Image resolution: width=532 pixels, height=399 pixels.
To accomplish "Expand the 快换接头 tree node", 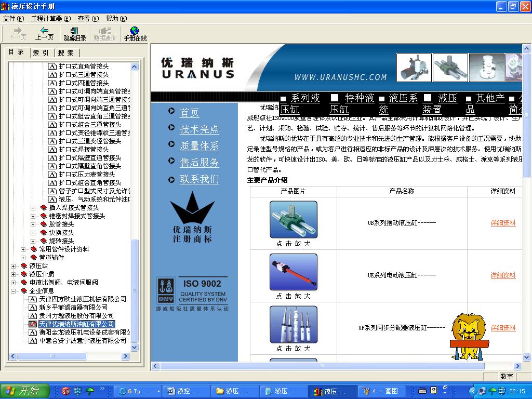I will pyautogui.click(x=33, y=233).
